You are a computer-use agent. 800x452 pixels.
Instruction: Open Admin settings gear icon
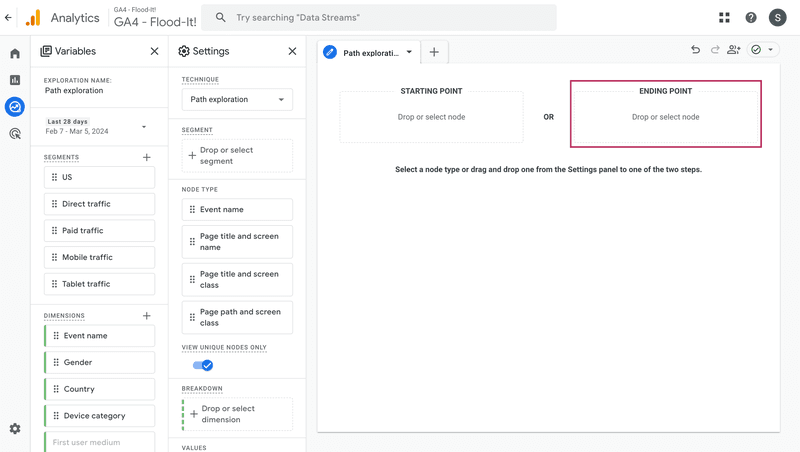point(15,429)
